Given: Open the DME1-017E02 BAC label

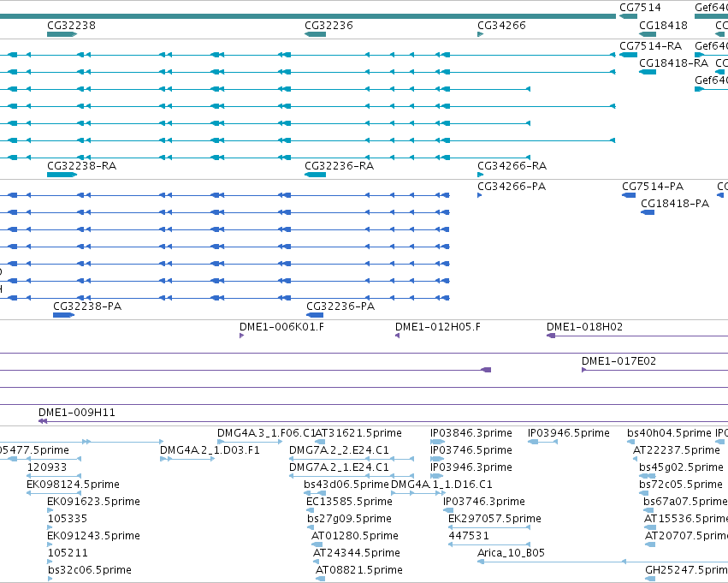Looking at the screenshot, I should [619, 361].
